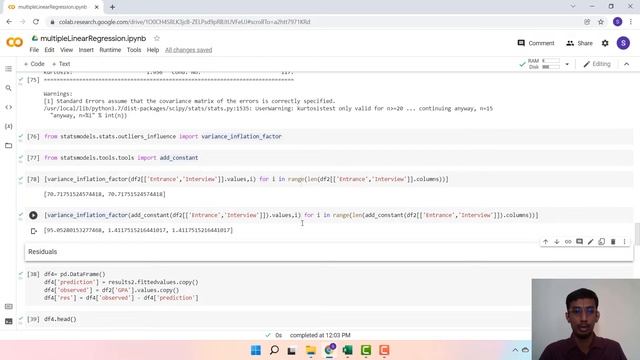This screenshot has height=360, width=640.
Task: Star the notebook title
Action: (157, 38)
